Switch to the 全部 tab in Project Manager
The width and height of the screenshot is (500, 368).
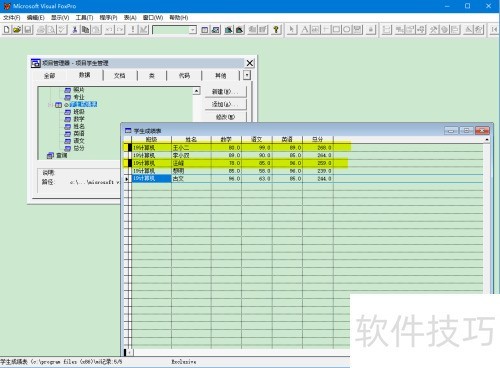pyautogui.click(x=49, y=76)
